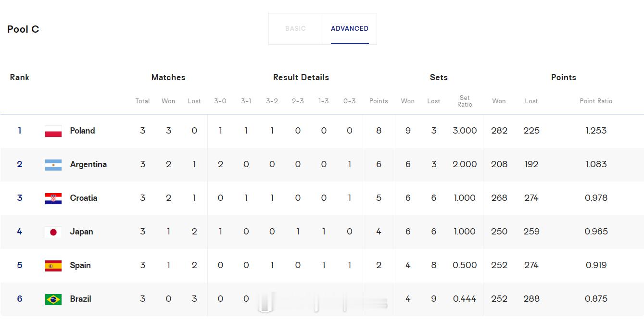Viewport: 644px width, 319px height.
Task: Select the Brazil team name
Action: (x=80, y=299)
